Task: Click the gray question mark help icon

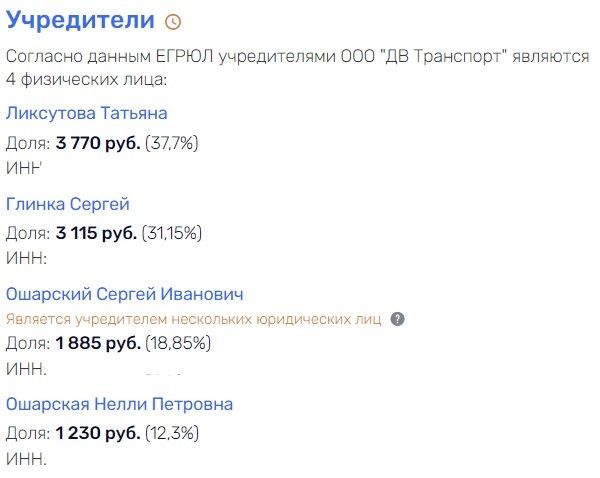Action: [x=398, y=319]
